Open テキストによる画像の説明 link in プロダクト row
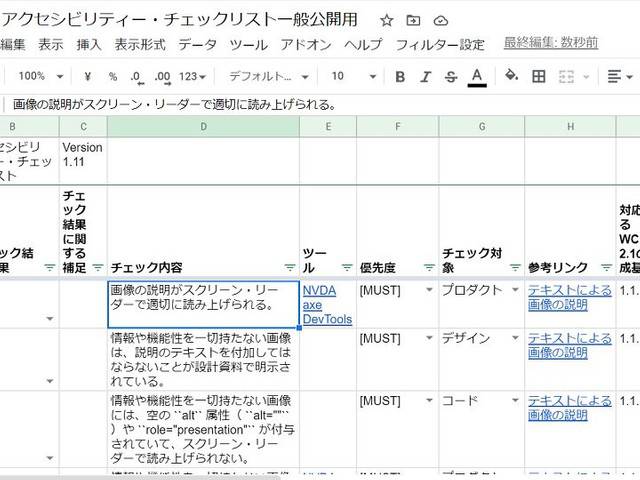Image resolution: width=640 pixels, height=480 pixels. (570, 298)
